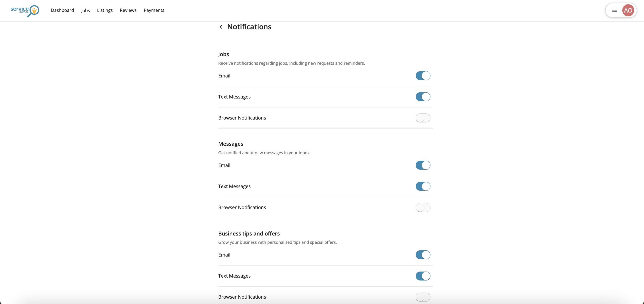
Task: Toggle Email notifications under Messages
Action: point(423,165)
